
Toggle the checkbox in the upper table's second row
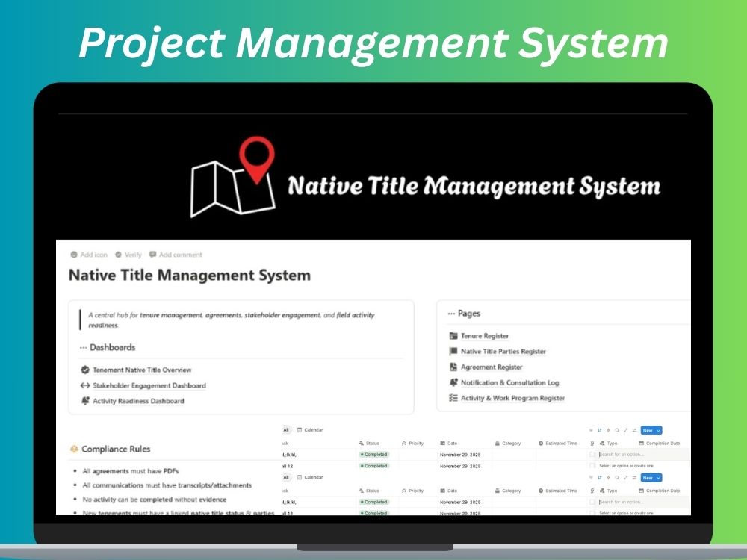592,466
